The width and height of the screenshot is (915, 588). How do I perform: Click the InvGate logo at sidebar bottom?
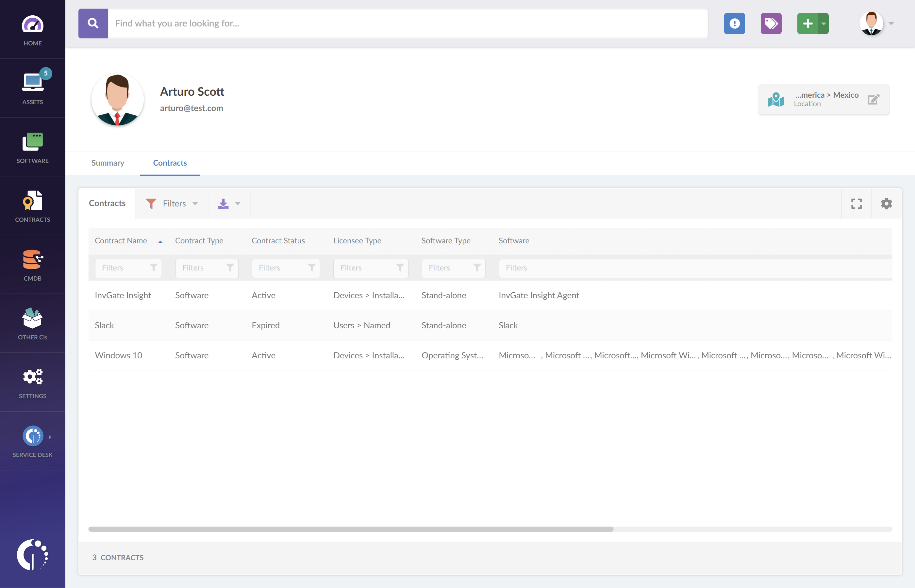tap(32, 555)
